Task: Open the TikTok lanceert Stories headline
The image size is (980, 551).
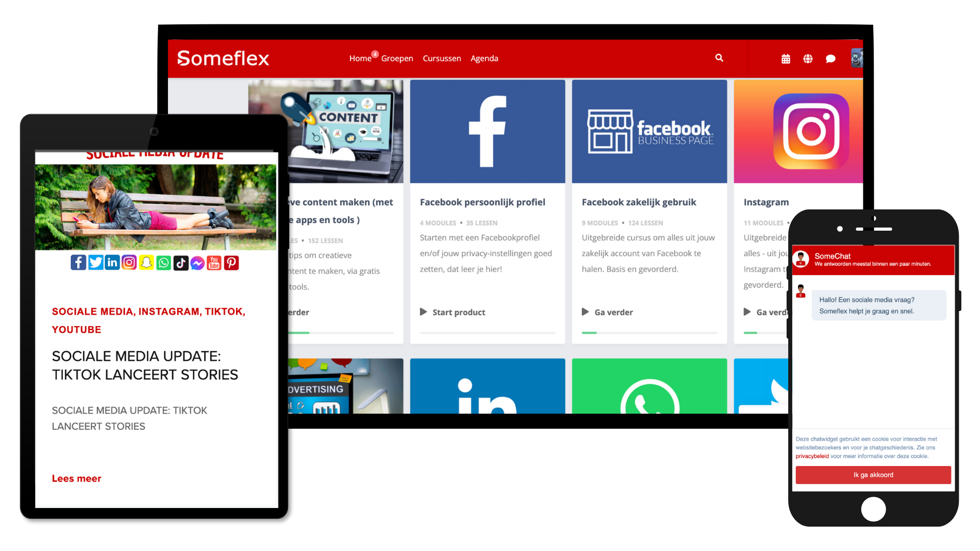Action: pos(145,365)
